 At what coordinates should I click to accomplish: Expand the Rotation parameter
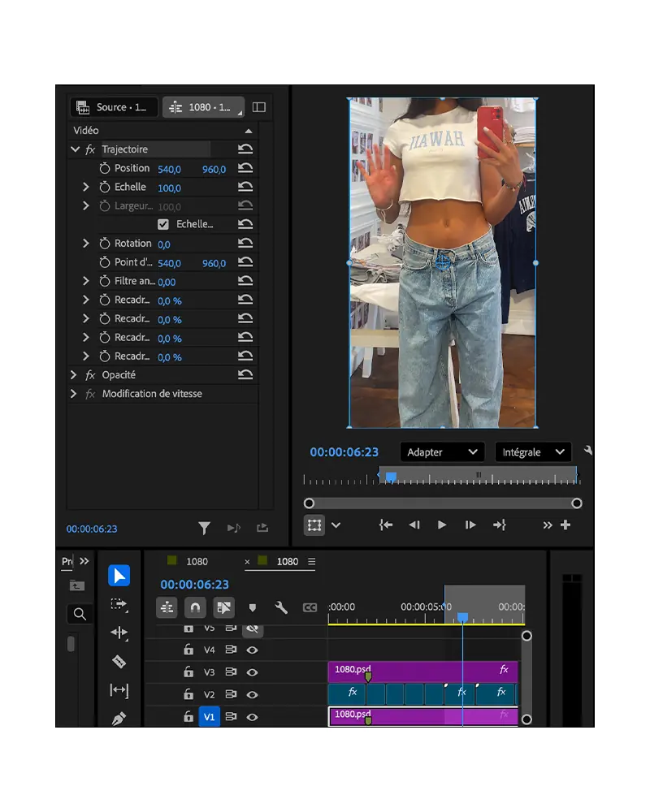(x=86, y=244)
